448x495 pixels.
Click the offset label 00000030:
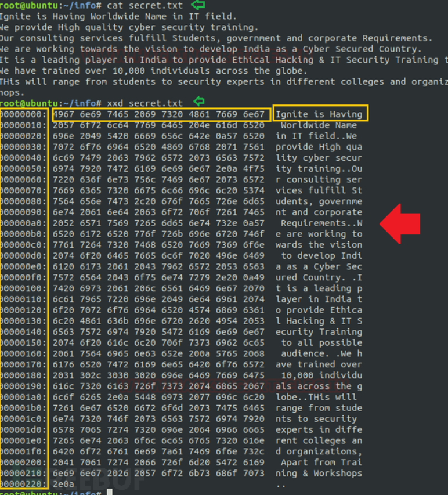click(x=23, y=147)
